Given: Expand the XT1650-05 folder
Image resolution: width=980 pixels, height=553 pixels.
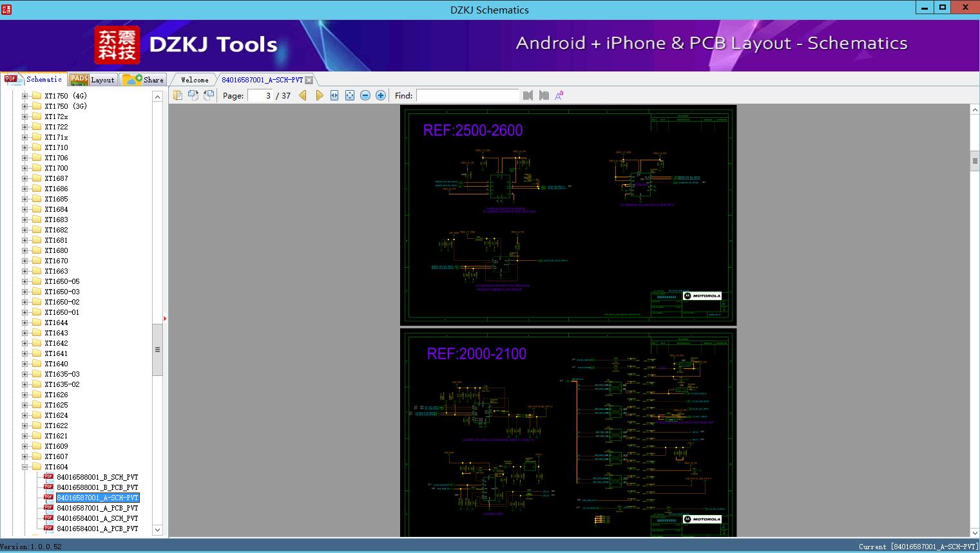Looking at the screenshot, I should tap(25, 281).
